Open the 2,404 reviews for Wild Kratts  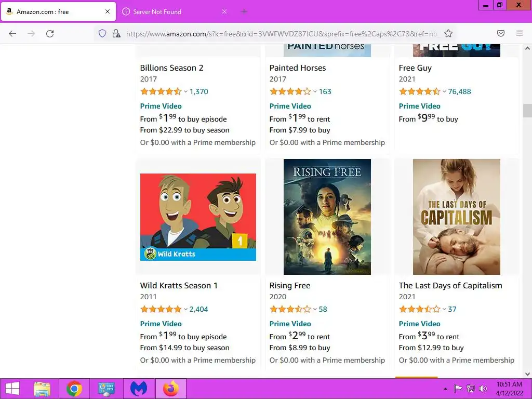[198, 310]
